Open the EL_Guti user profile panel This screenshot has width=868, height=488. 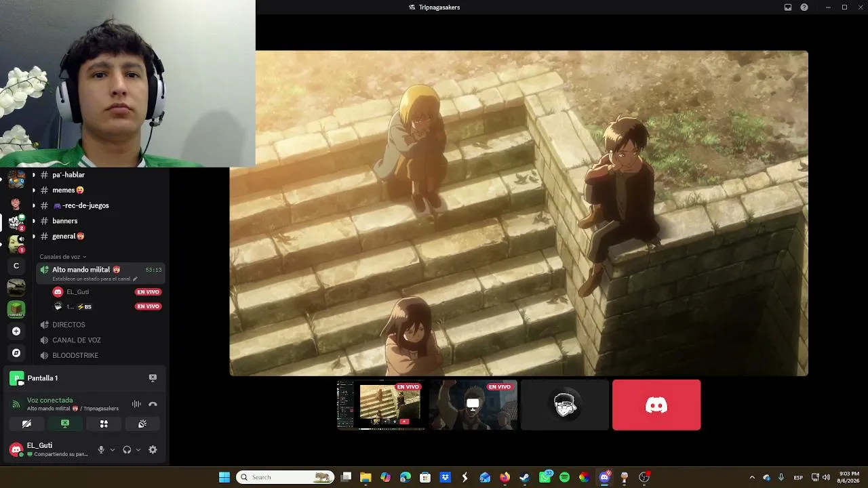click(x=49, y=449)
